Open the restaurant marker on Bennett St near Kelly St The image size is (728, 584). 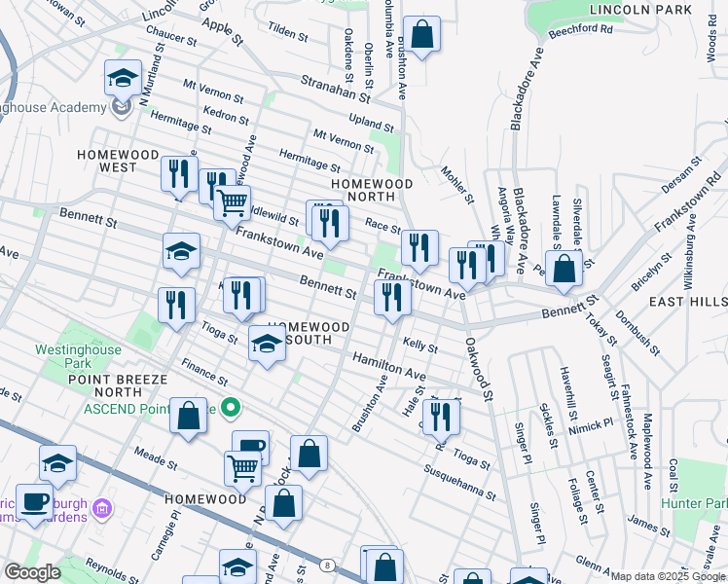tap(392, 298)
